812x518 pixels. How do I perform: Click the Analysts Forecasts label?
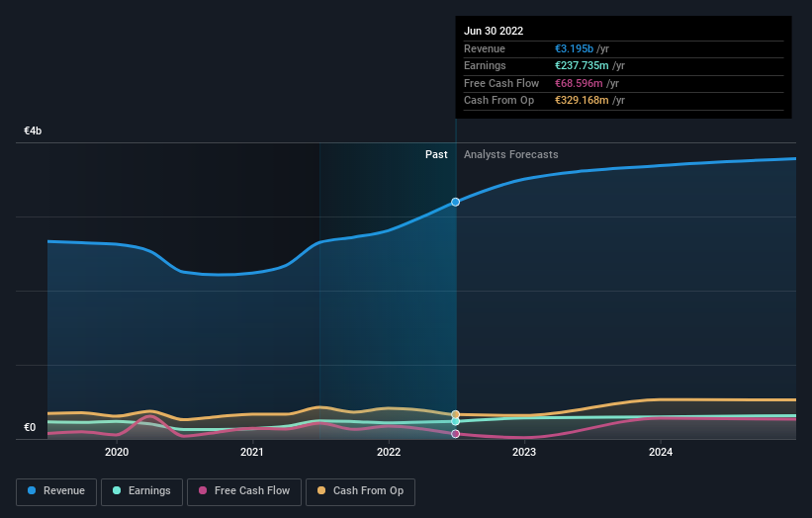point(510,154)
